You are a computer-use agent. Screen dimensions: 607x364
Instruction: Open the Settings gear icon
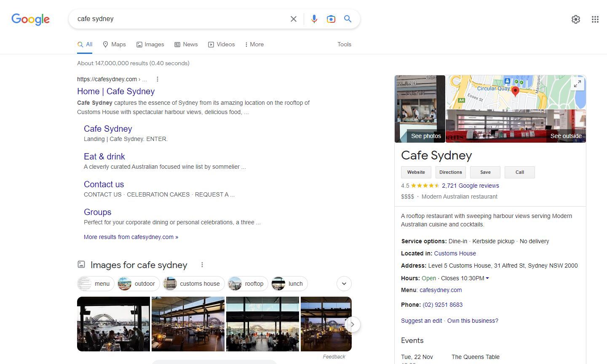click(x=575, y=19)
